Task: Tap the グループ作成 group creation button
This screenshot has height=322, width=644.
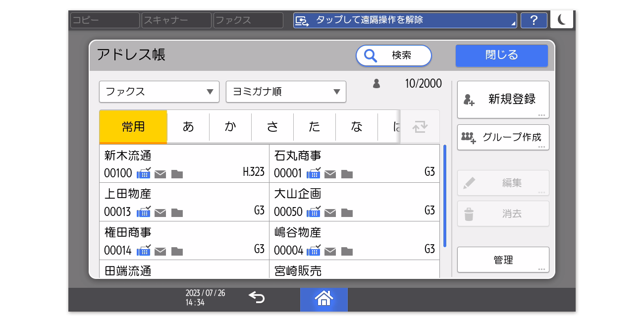Action: pos(503,137)
